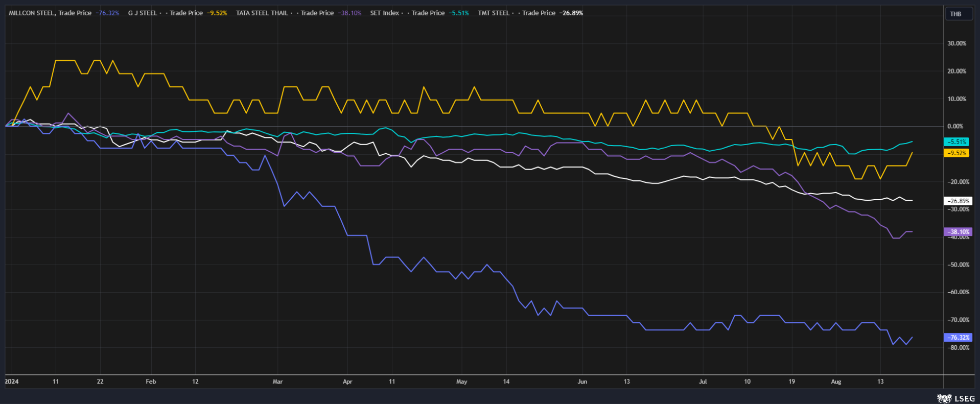980x404 pixels.
Task: Click the 0.00% y-axis label
Action: click(955, 126)
